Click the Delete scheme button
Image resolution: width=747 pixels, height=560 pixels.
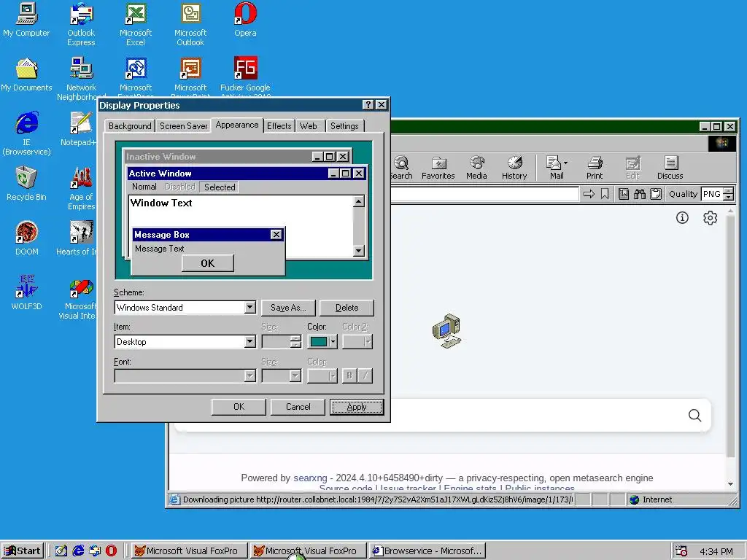click(x=347, y=308)
